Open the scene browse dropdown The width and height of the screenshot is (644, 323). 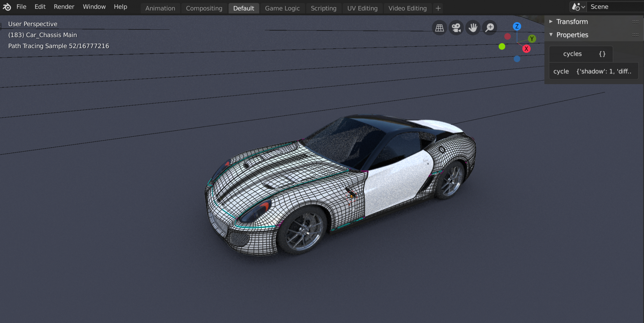tap(578, 7)
